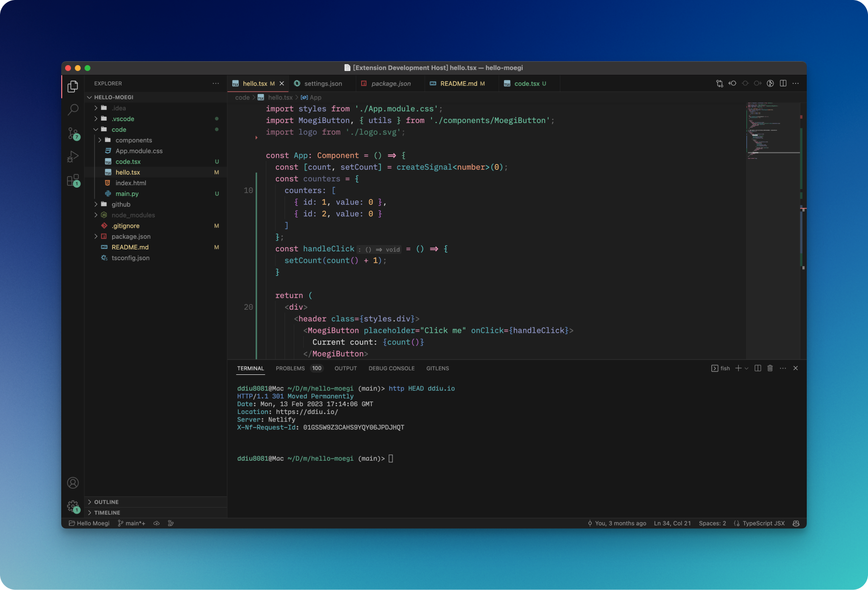Click the You, 3 months ago blame status
This screenshot has width=868, height=590.
coord(617,523)
